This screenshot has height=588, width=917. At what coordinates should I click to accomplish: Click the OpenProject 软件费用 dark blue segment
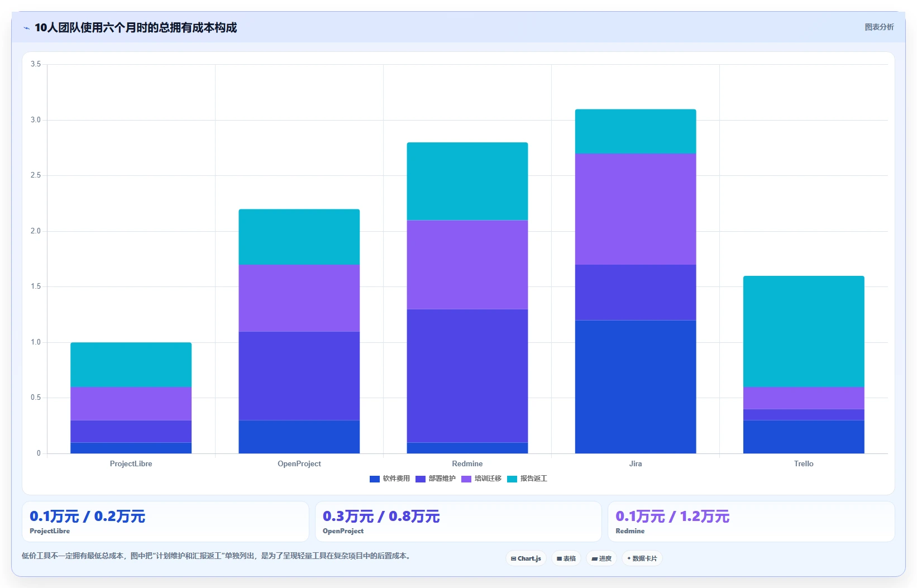click(299, 437)
